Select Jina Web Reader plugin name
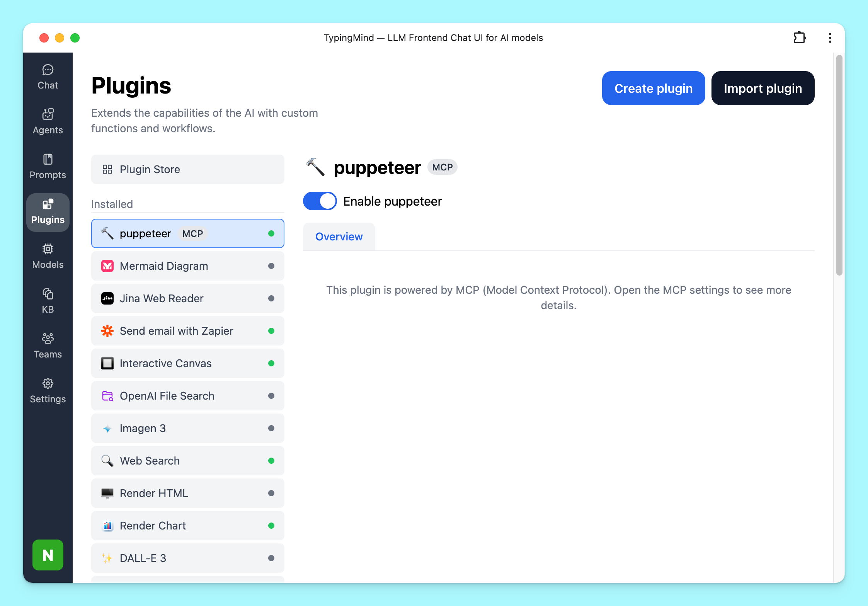This screenshot has height=606, width=868. click(x=162, y=298)
